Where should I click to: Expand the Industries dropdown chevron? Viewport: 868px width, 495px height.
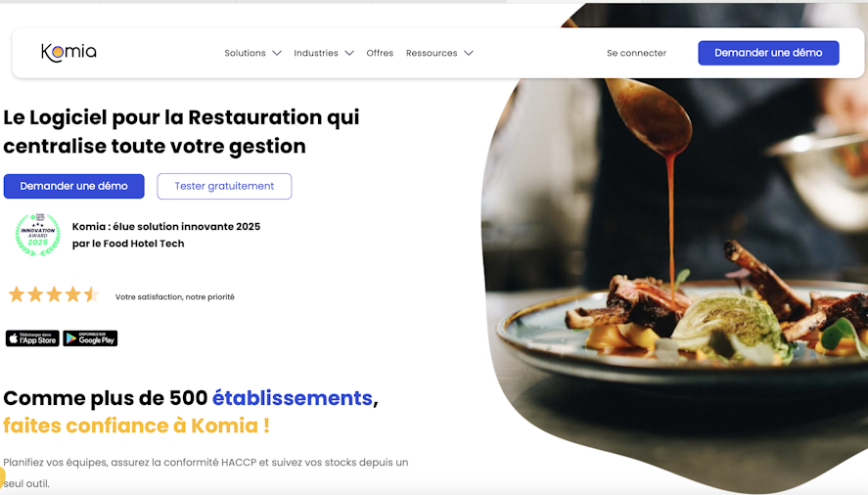[349, 53]
